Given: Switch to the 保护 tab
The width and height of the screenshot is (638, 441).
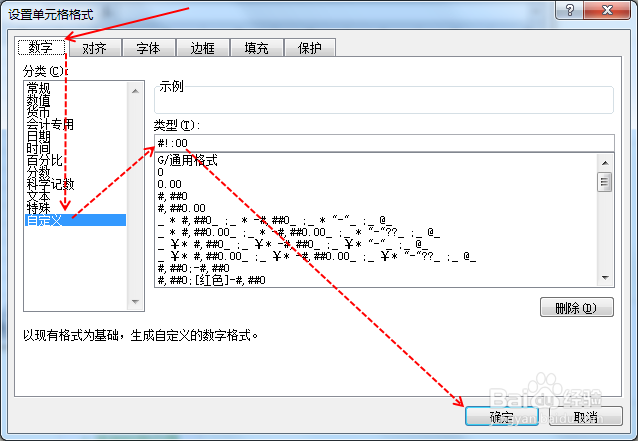Looking at the screenshot, I should (x=310, y=48).
